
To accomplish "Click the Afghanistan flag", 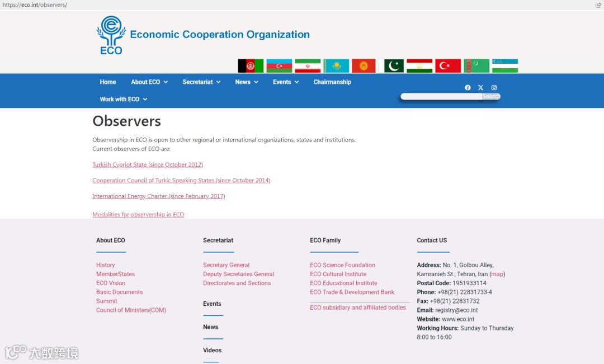I will coord(251,66).
